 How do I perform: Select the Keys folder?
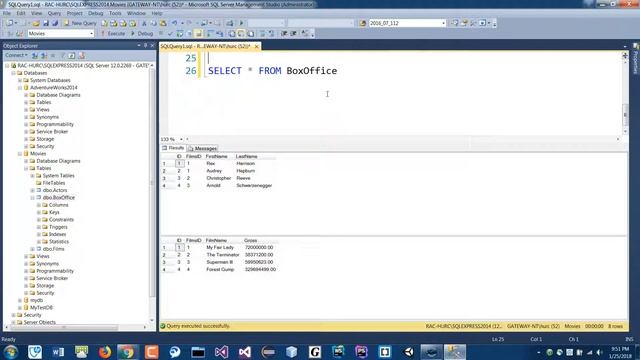click(54, 212)
